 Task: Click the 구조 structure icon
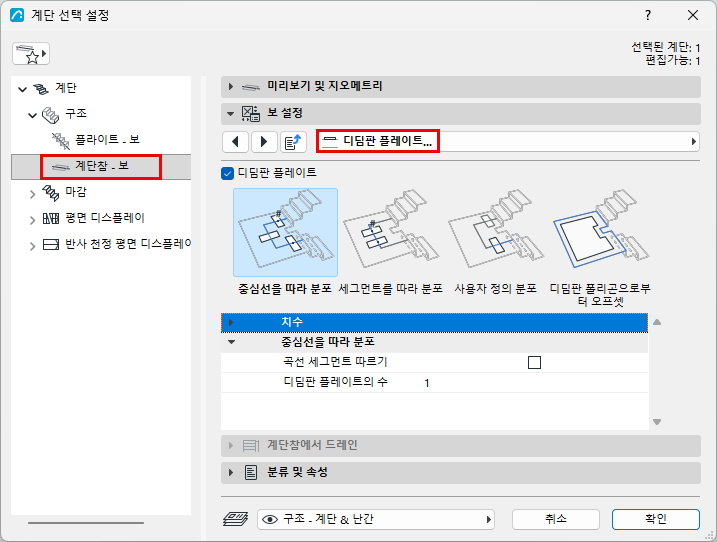[x=50, y=115]
